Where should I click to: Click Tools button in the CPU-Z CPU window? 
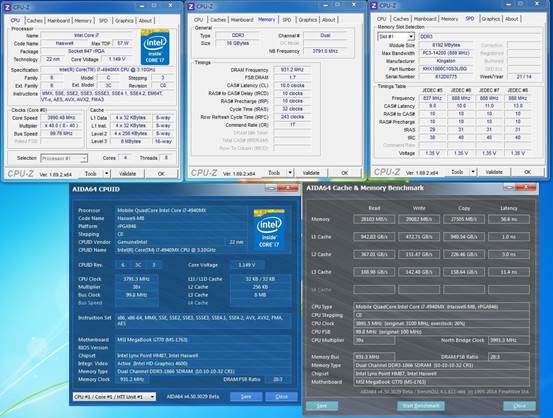click(90, 174)
